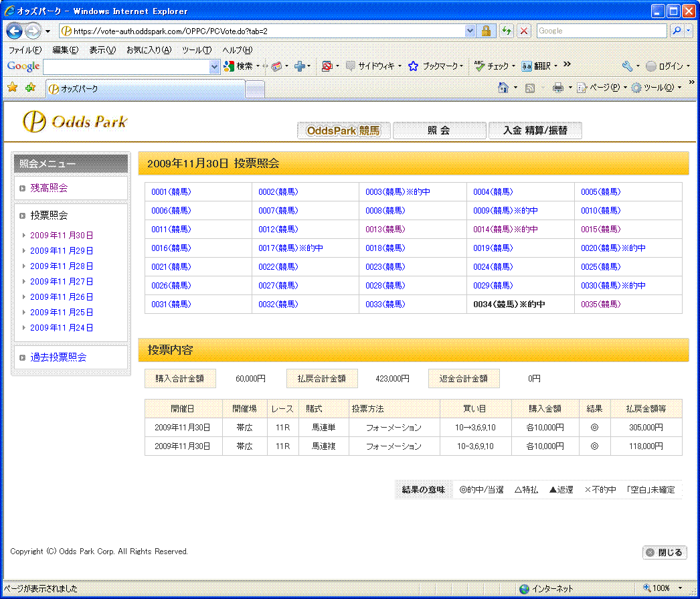This screenshot has width=700, height=599.
Task: Open Google Toolbar search box dropdown
Action: 214,66
